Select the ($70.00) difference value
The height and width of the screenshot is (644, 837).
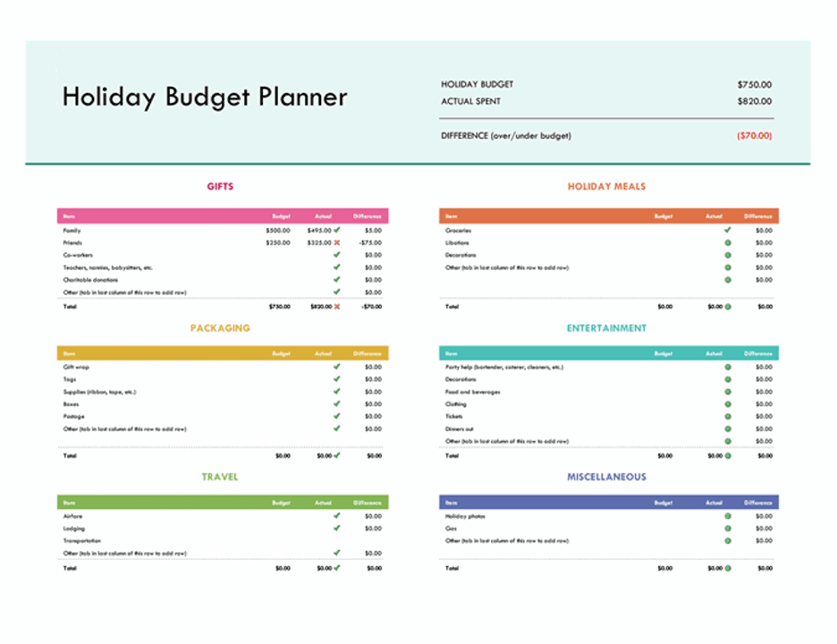(754, 136)
